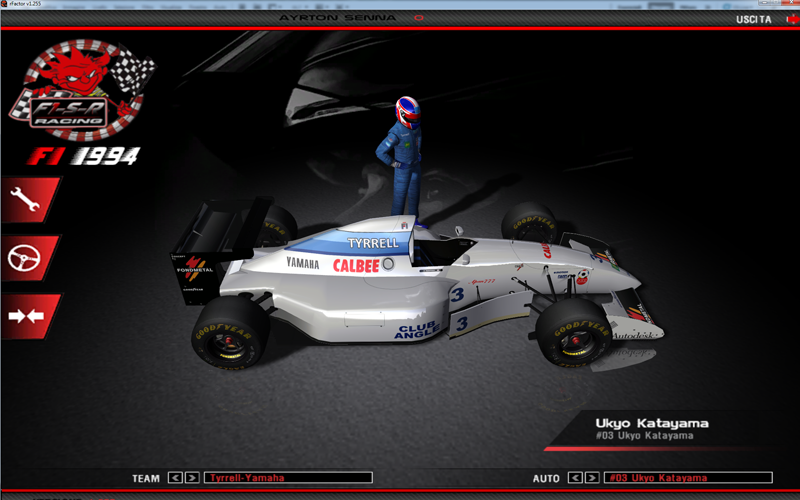This screenshot has width=800, height=500.
Task: Select next car with AUTO right arrow
Action: [x=592, y=478]
